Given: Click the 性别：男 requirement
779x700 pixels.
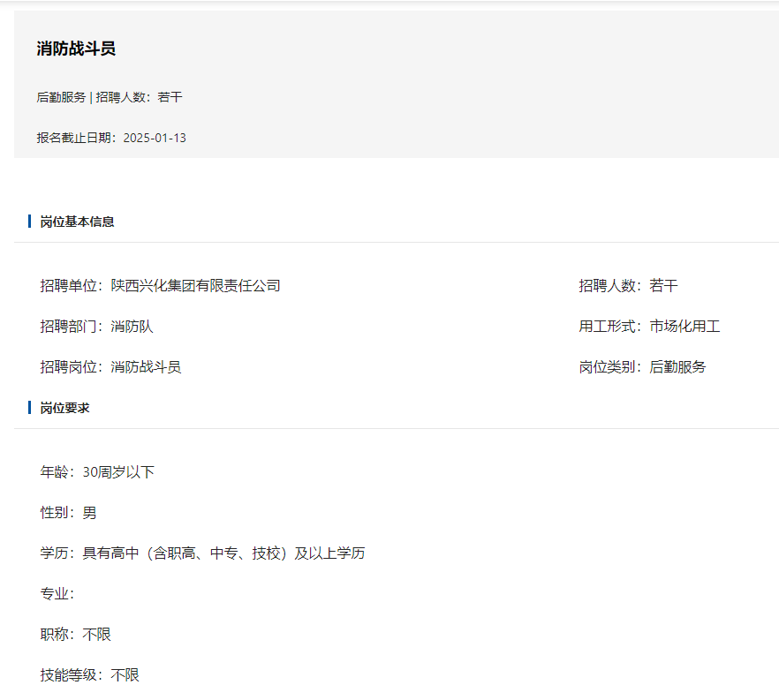Looking at the screenshot, I should tap(68, 513).
